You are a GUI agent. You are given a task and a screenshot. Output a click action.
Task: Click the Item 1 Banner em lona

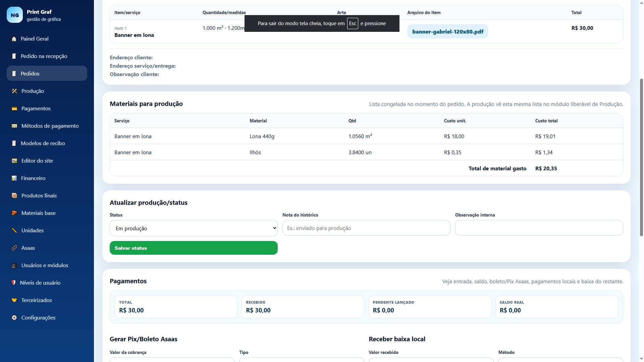tap(134, 32)
